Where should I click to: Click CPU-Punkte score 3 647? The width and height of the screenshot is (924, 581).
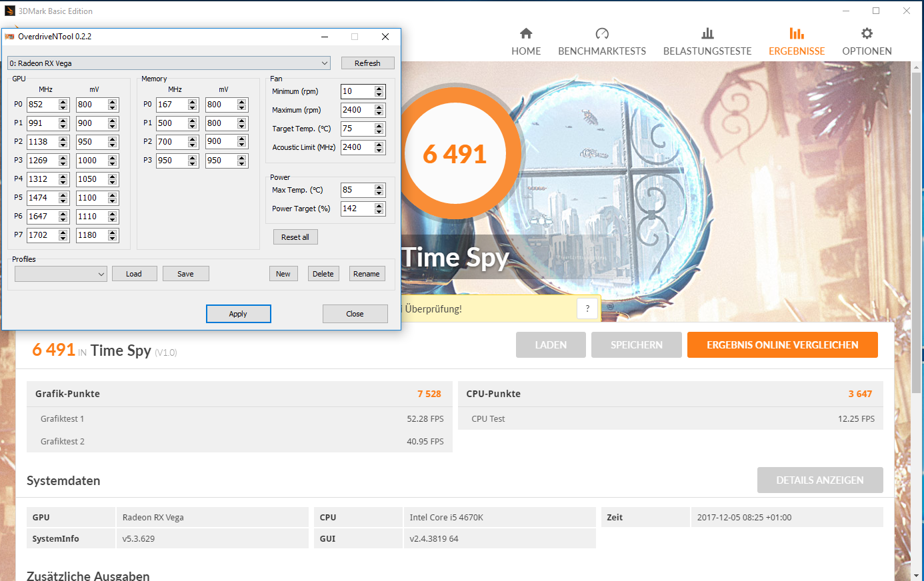point(860,394)
